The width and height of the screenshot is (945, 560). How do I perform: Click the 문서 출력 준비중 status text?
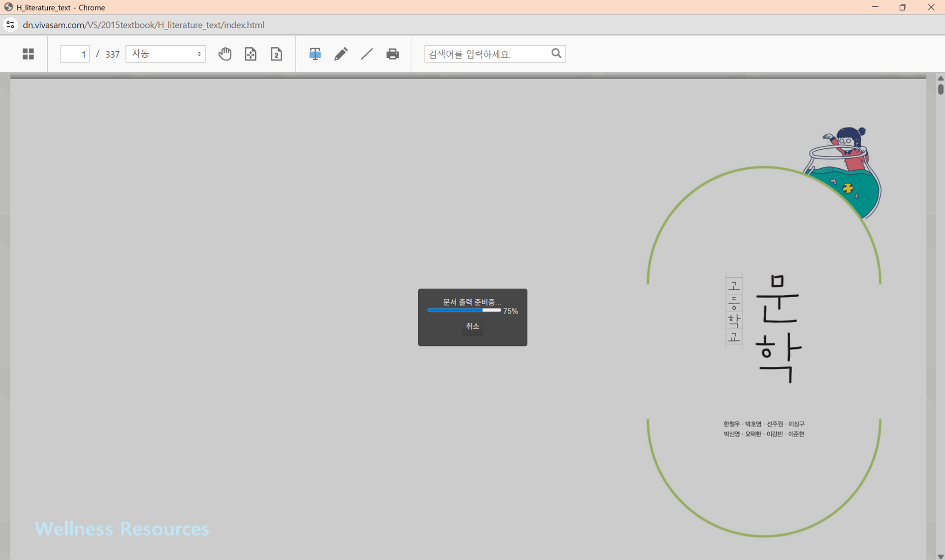(472, 302)
